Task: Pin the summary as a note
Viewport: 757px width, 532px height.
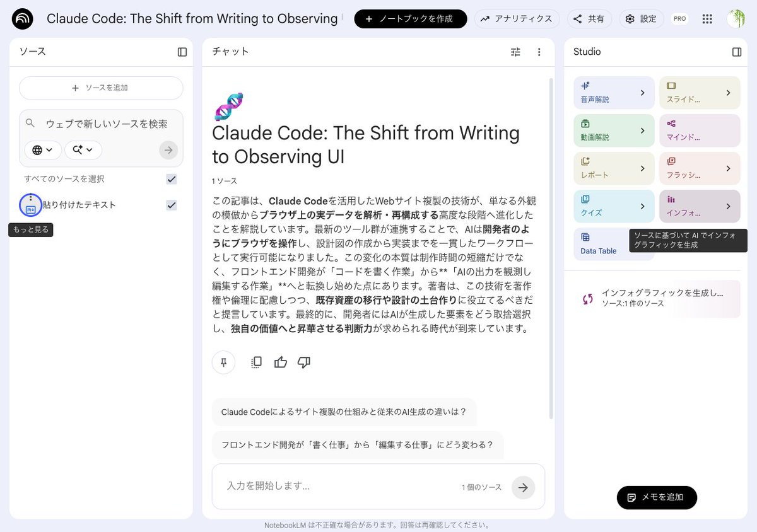Action: point(223,362)
